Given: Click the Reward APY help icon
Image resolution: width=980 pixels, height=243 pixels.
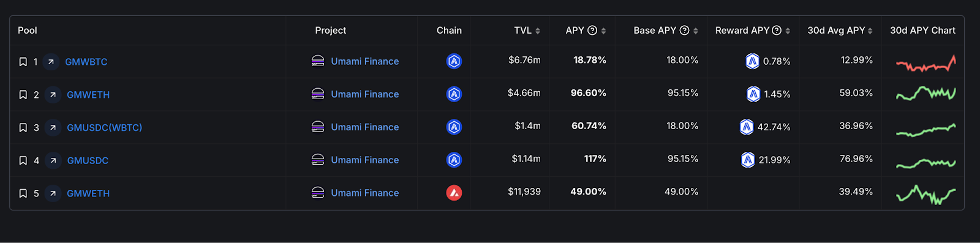Looking at the screenshot, I should [777, 30].
